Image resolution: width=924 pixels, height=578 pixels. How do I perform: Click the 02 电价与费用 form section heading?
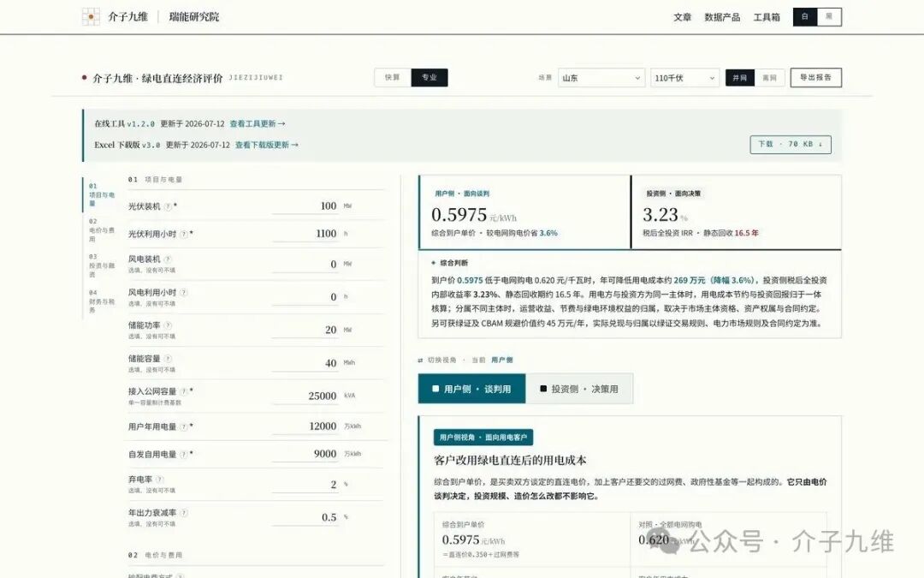(x=155, y=555)
